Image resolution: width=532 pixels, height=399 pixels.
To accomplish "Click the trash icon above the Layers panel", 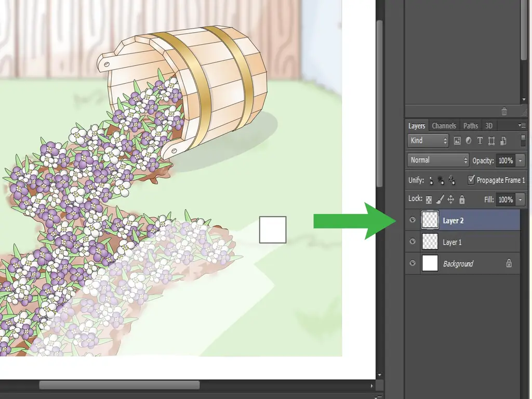I will 504,111.
